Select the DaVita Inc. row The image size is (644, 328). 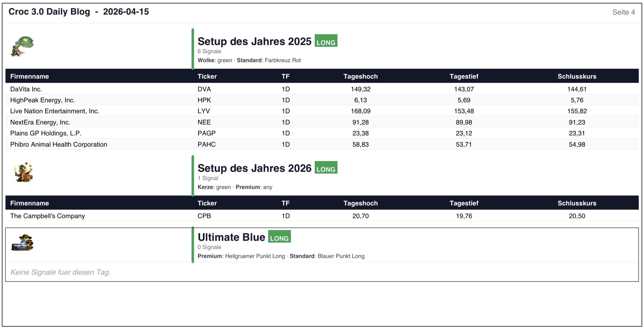coord(26,89)
